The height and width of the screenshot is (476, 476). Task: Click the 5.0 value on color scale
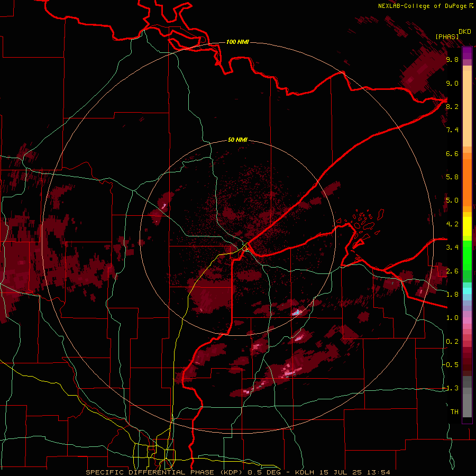(x=452, y=200)
